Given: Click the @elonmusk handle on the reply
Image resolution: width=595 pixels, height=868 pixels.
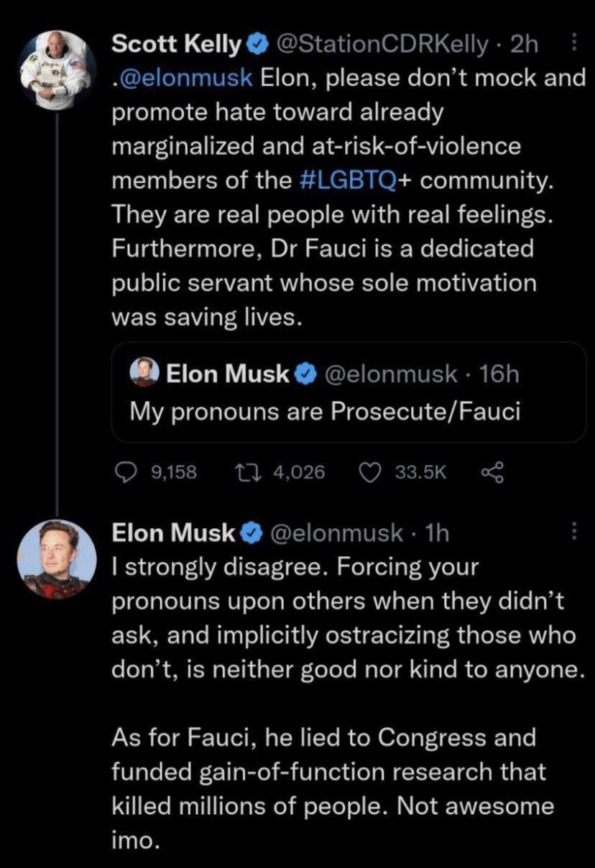Looking at the screenshot, I should point(335,532).
